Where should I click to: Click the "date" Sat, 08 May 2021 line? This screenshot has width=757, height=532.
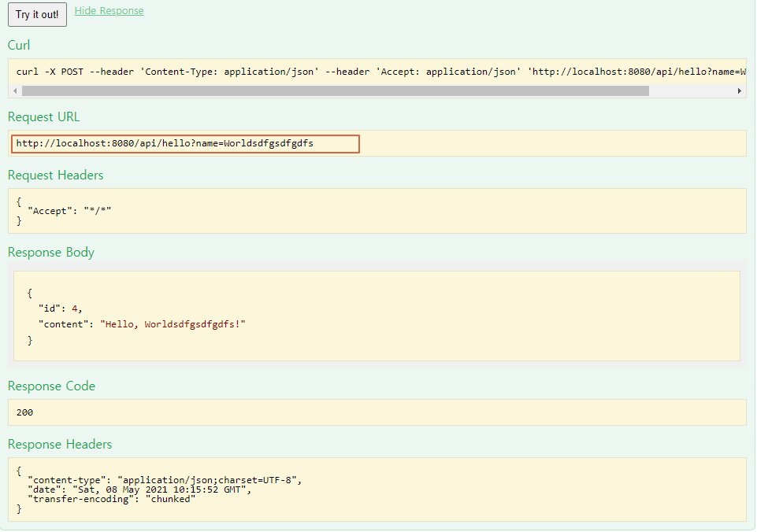[x=139, y=490]
